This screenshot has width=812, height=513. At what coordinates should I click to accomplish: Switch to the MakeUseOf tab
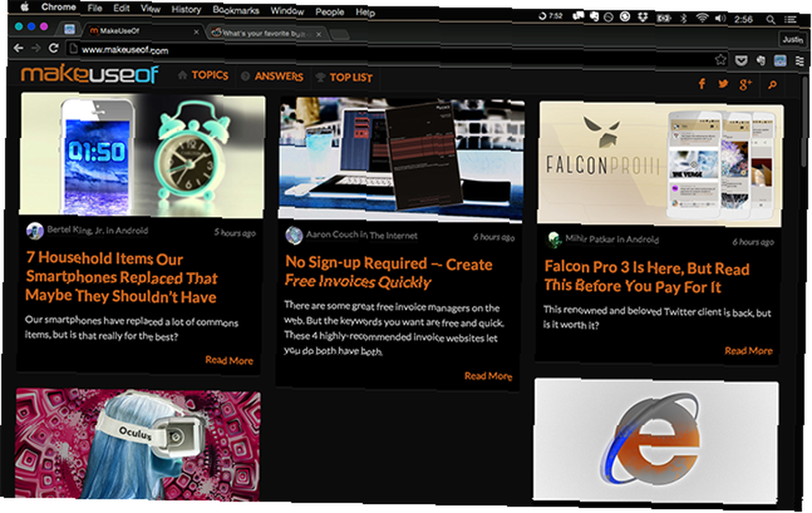[x=144, y=31]
